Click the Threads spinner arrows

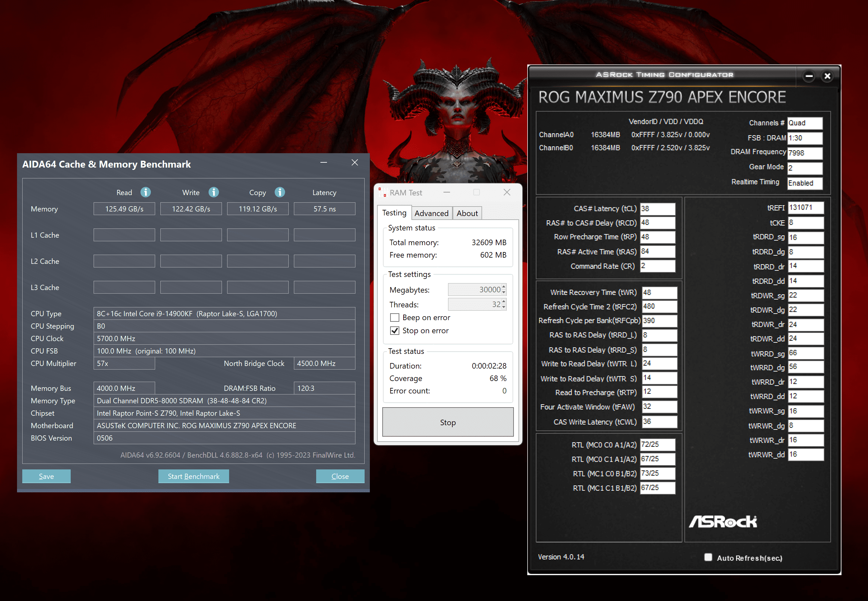[x=504, y=304]
